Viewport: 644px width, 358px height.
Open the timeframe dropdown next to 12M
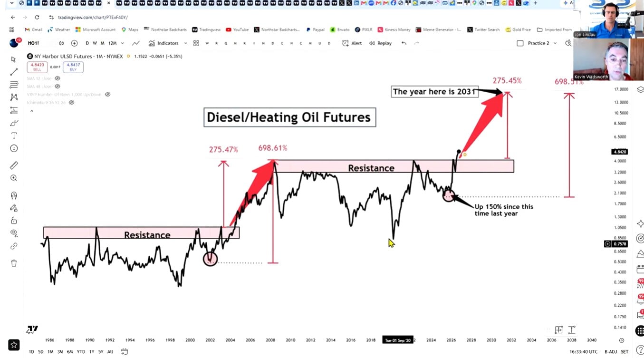point(123,43)
